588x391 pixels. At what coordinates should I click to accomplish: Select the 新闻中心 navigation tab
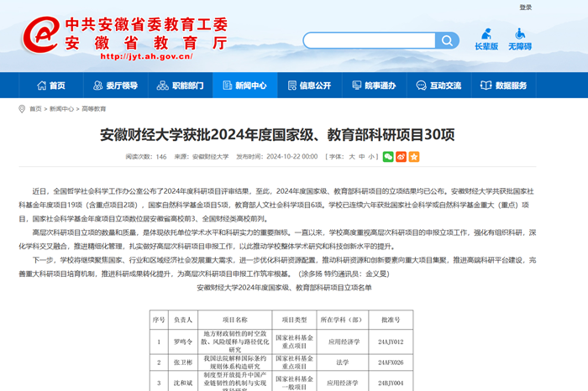click(244, 86)
